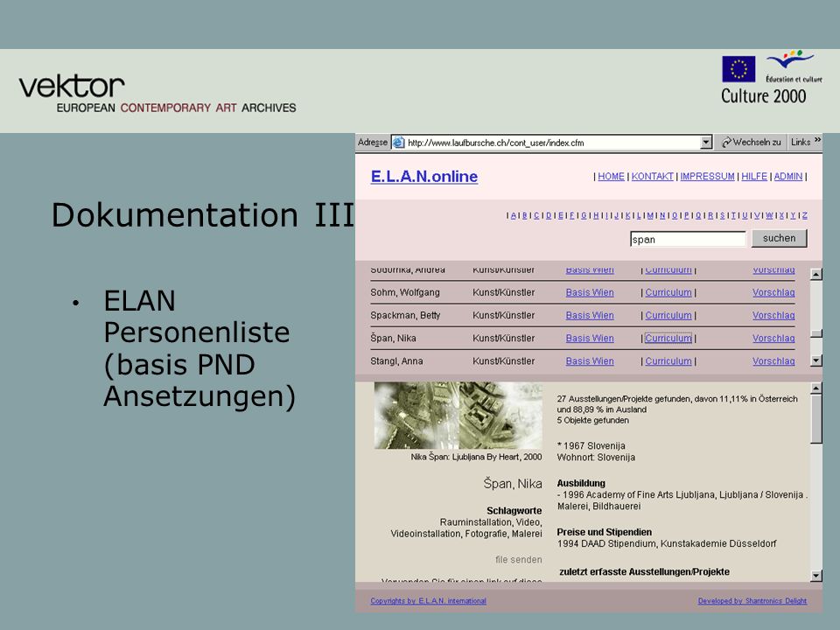Open the IMPRESSUM navigation link
The height and width of the screenshot is (630, 840).
tap(707, 176)
